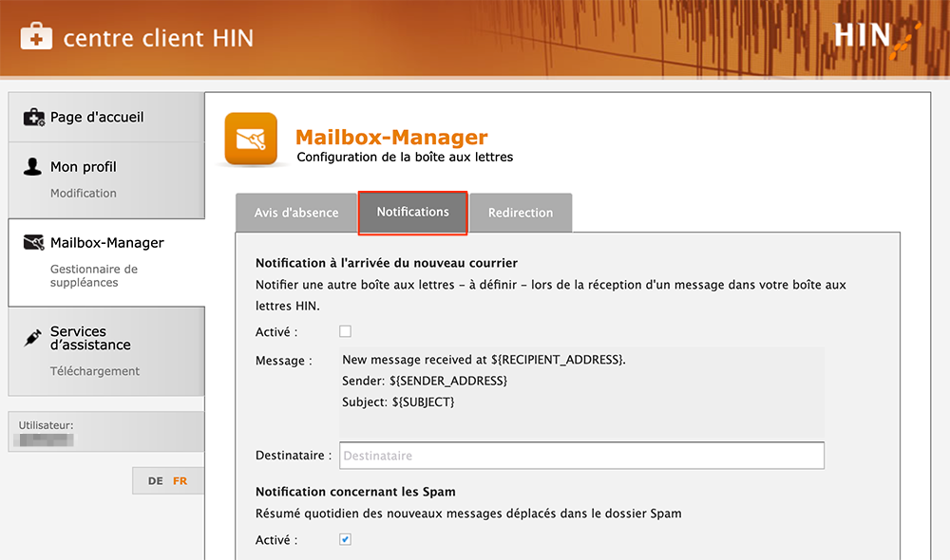Click the Mailbox-Manager orange heading
This screenshot has width=950, height=560.
(x=391, y=137)
